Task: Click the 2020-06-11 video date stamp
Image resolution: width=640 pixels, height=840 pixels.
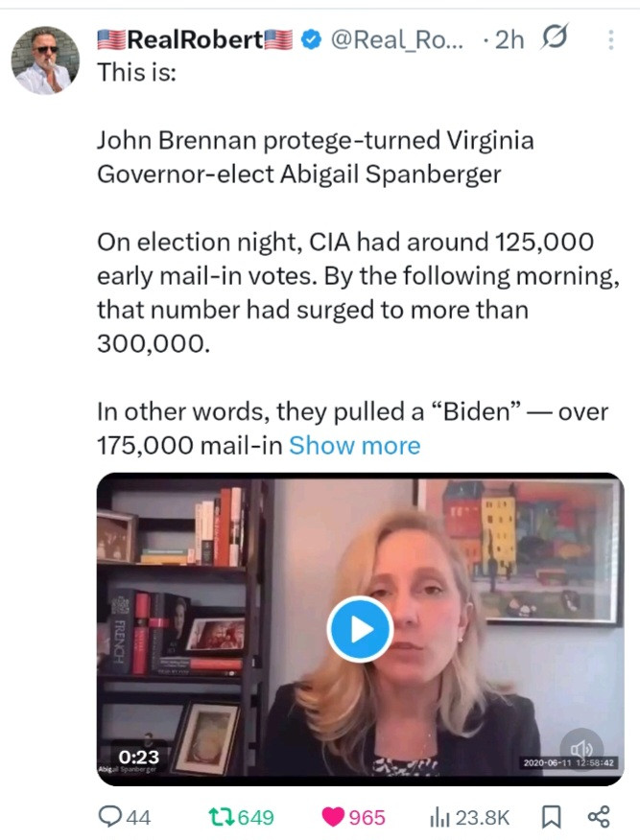Action: point(570,763)
